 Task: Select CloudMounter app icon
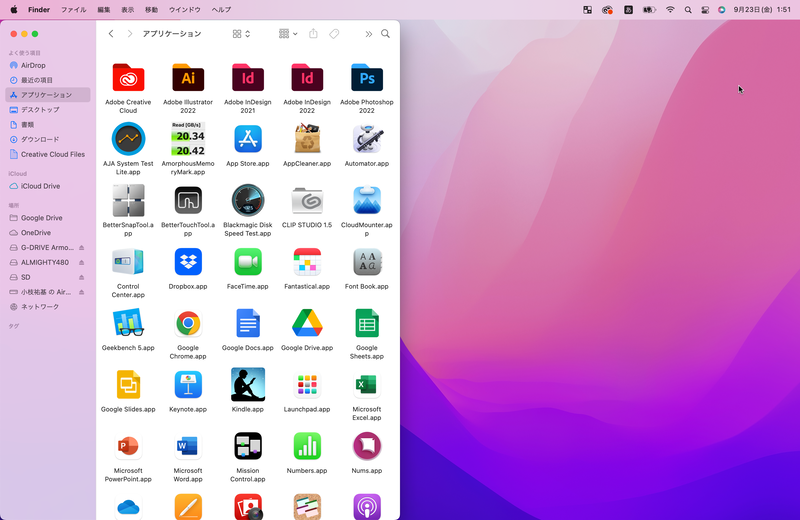[366, 201]
